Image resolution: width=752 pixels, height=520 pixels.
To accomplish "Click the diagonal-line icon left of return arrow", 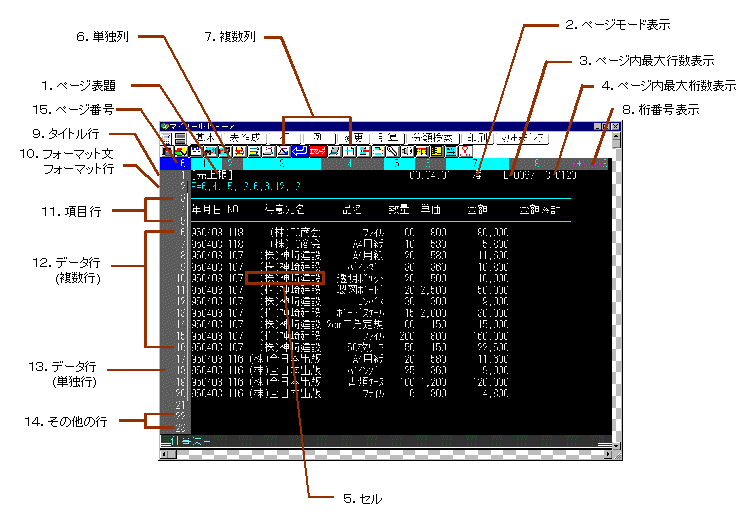I will [283, 151].
